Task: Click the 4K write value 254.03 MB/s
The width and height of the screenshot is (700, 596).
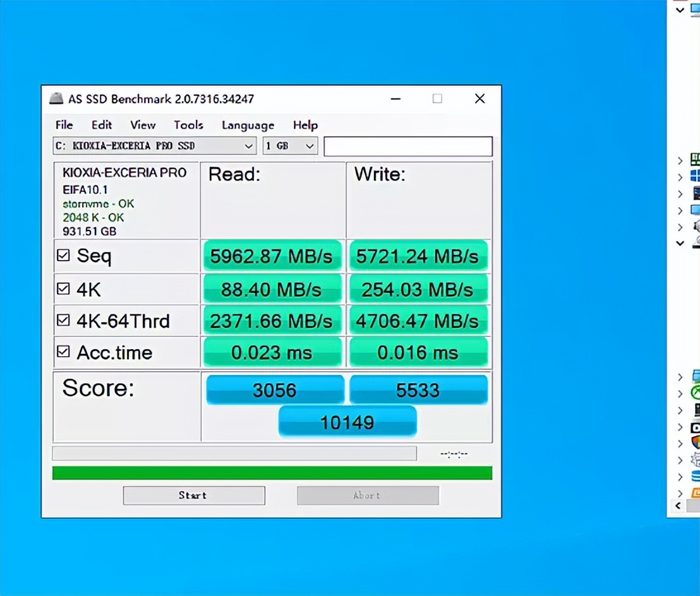Action: pos(418,289)
